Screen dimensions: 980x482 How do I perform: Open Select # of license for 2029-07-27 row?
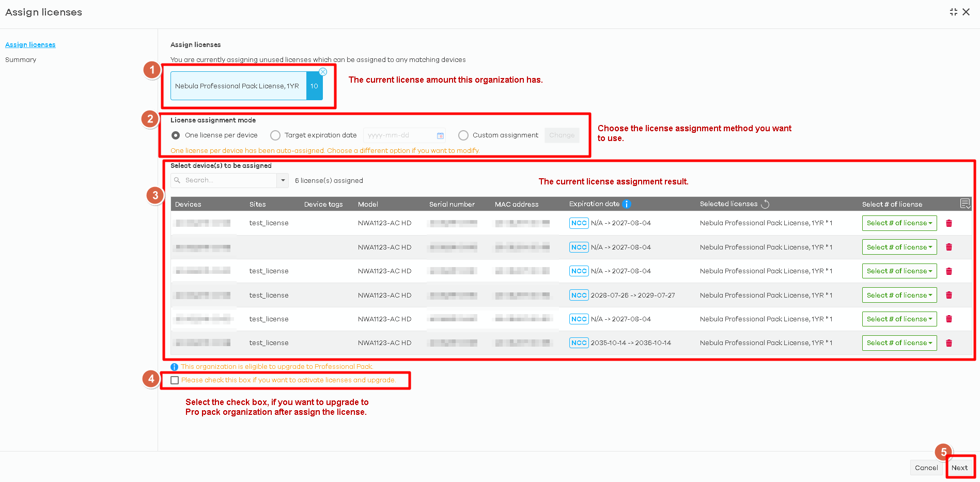[899, 295]
